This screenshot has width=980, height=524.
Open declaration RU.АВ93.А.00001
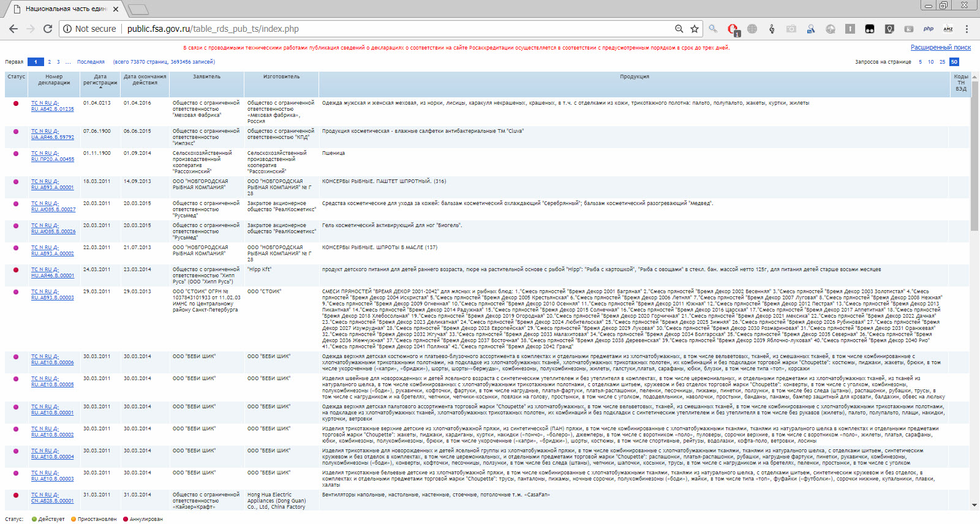tap(53, 184)
